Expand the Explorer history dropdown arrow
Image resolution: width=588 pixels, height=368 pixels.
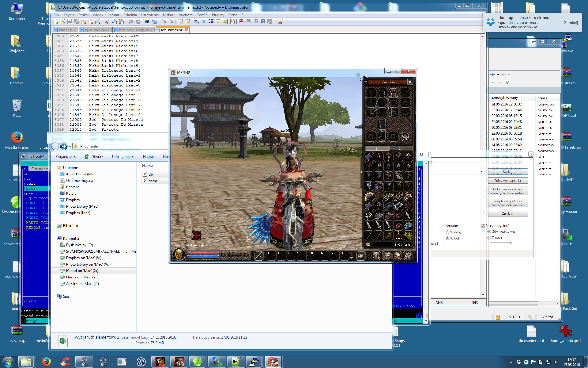tap(70, 146)
